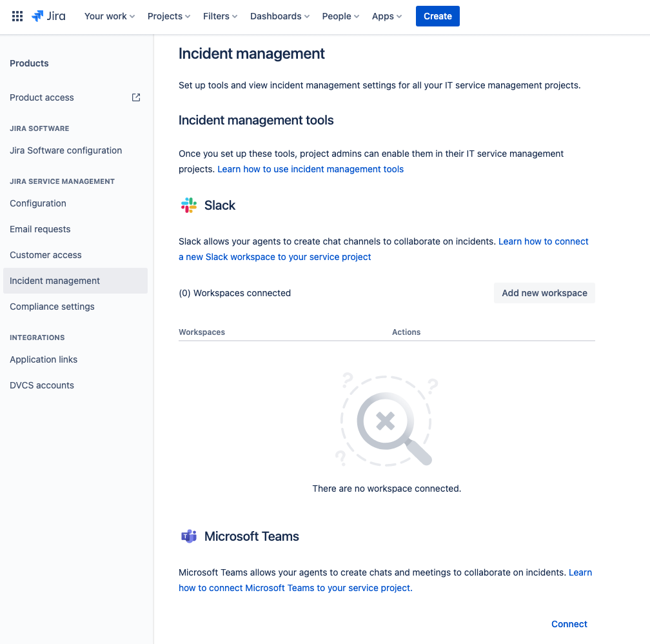Click the empty-state magnifier illustration

click(386, 419)
